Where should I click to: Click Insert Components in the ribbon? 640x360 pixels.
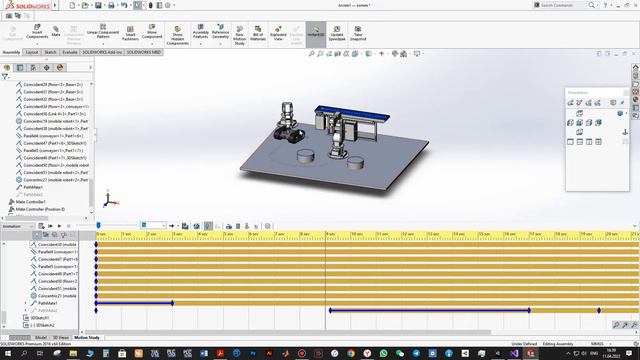tap(37, 32)
